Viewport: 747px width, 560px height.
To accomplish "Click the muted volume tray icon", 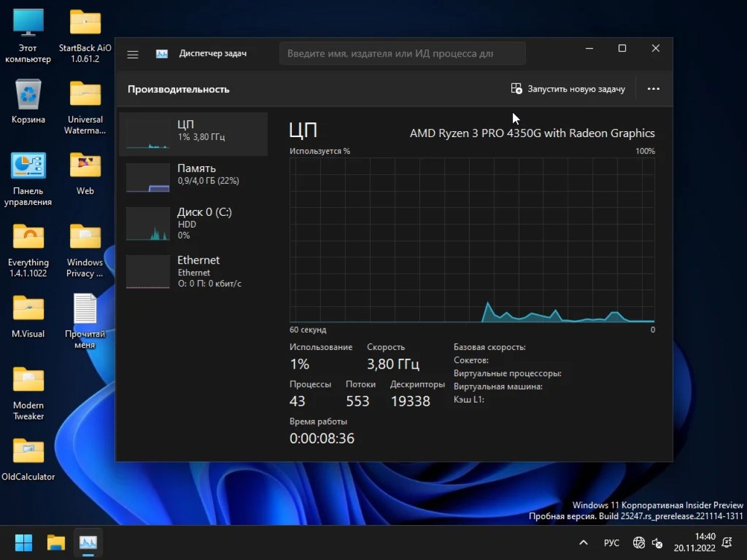I will pos(657,543).
